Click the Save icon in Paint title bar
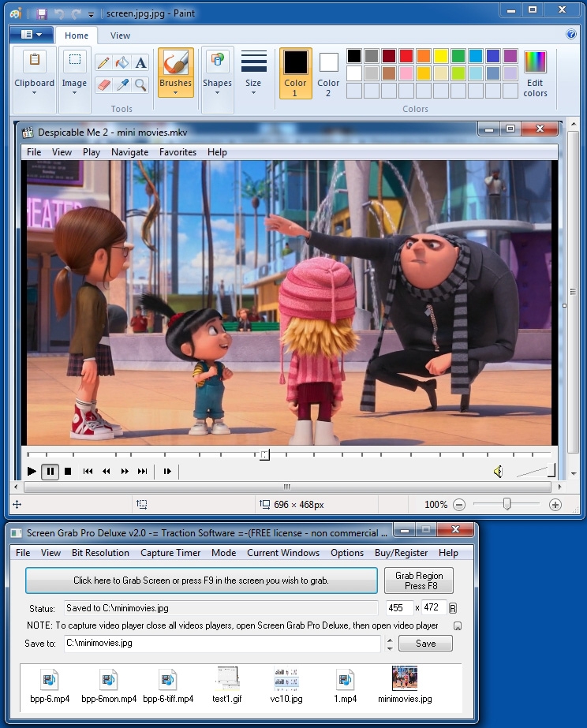 click(42, 13)
